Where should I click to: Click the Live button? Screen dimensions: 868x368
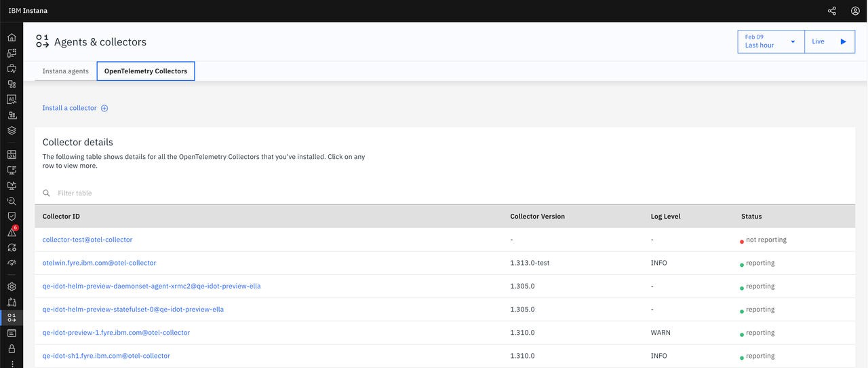830,41
